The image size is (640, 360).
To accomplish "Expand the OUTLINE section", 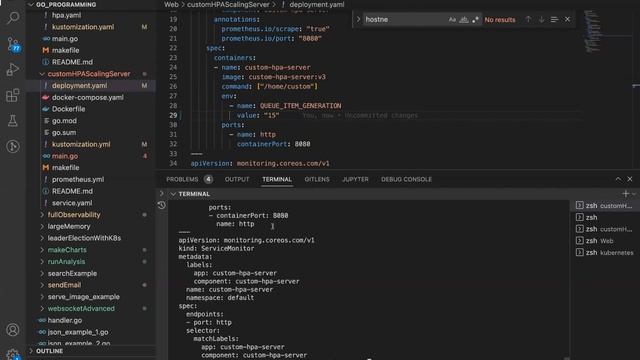I will (49, 351).
